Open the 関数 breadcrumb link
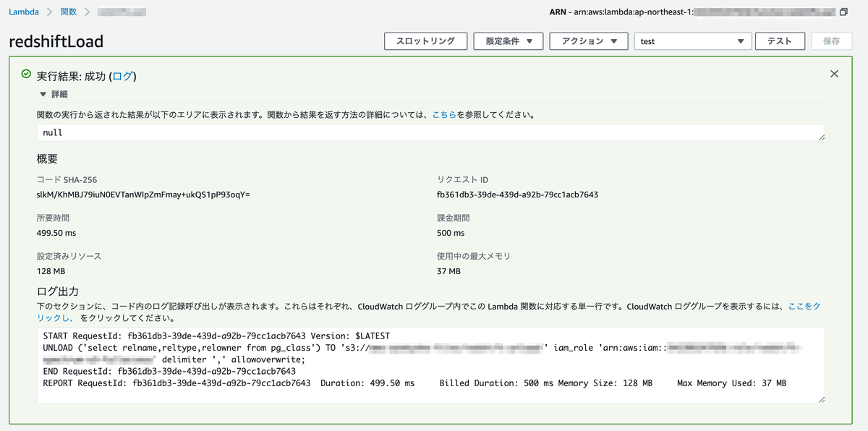The width and height of the screenshot is (868, 431). pyautogui.click(x=69, y=12)
